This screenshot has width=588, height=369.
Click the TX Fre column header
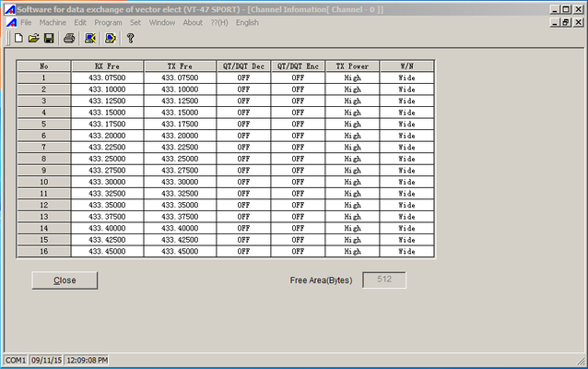point(180,66)
